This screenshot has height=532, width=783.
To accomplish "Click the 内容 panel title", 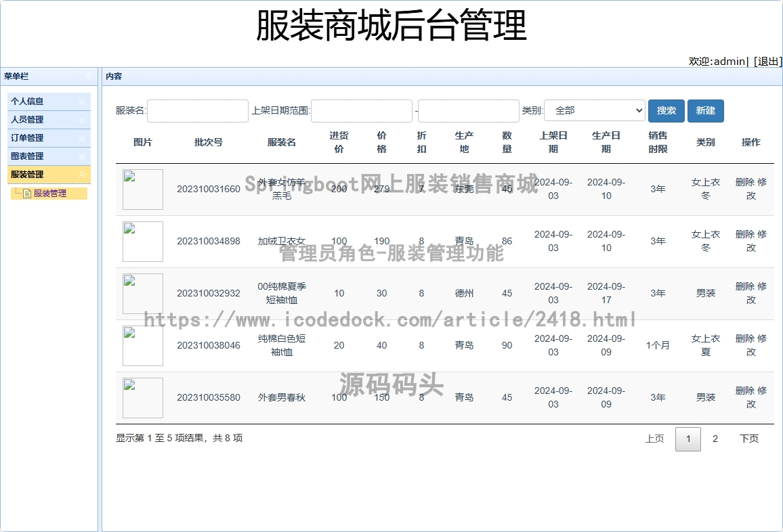I will (x=114, y=76).
